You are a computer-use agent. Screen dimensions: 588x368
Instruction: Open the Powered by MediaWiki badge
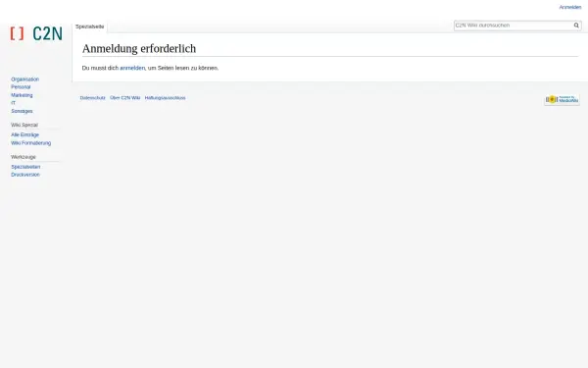(x=562, y=99)
